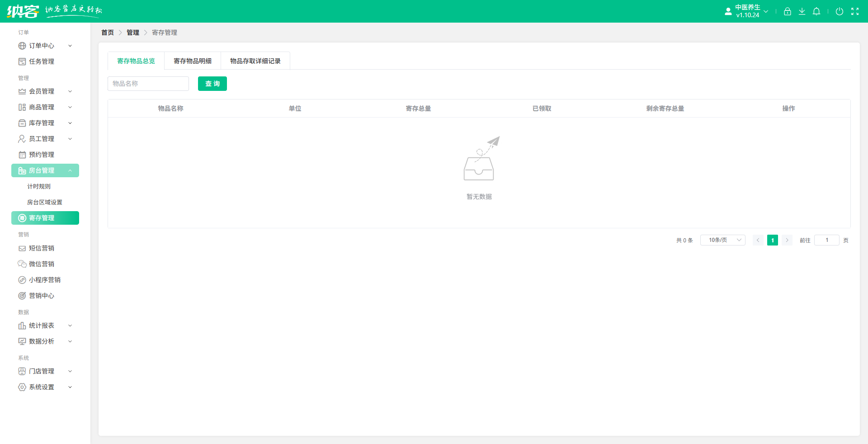Image resolution: width=868 pixels, height=444 pixels.
Task: Expand 库存管理 chevron
Action: click(x=70, y=123)
